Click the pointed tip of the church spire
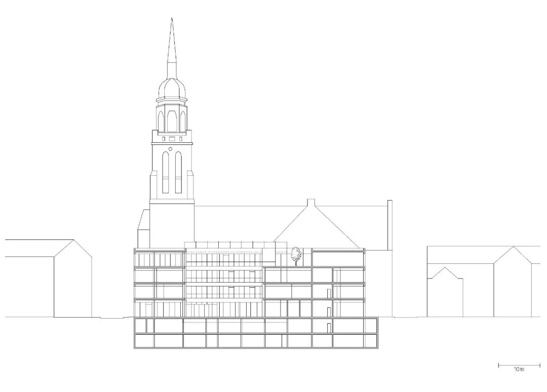 172,20
